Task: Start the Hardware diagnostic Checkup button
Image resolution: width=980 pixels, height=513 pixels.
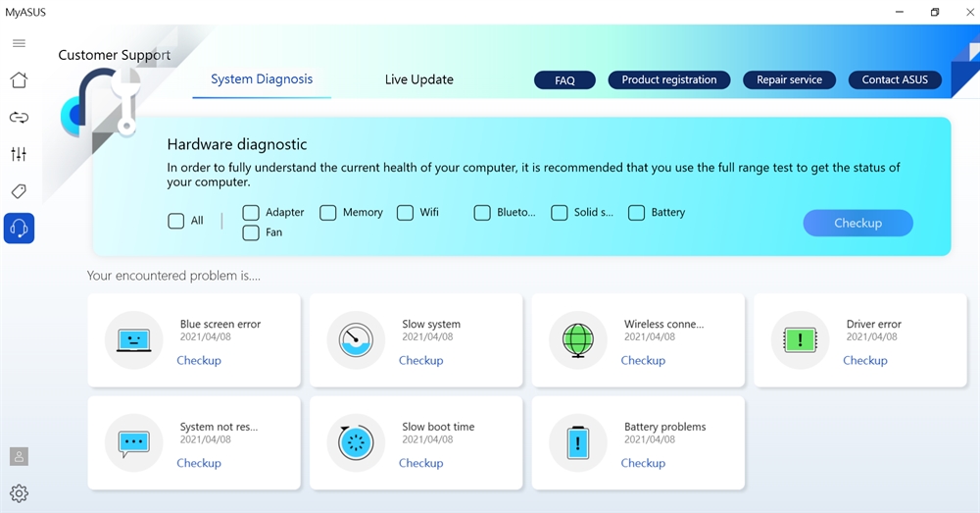Action: click(x=857, y=223)
